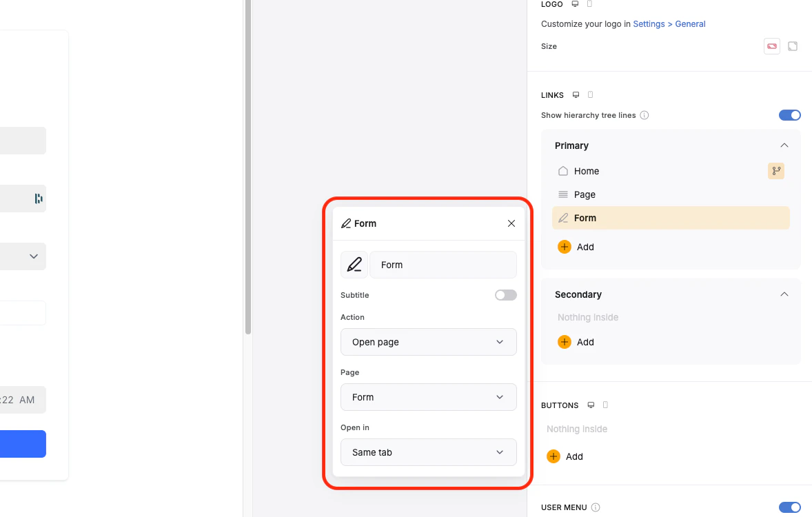
Task: Show info about hierarchy tree lines
Action: tap(644, 115)
